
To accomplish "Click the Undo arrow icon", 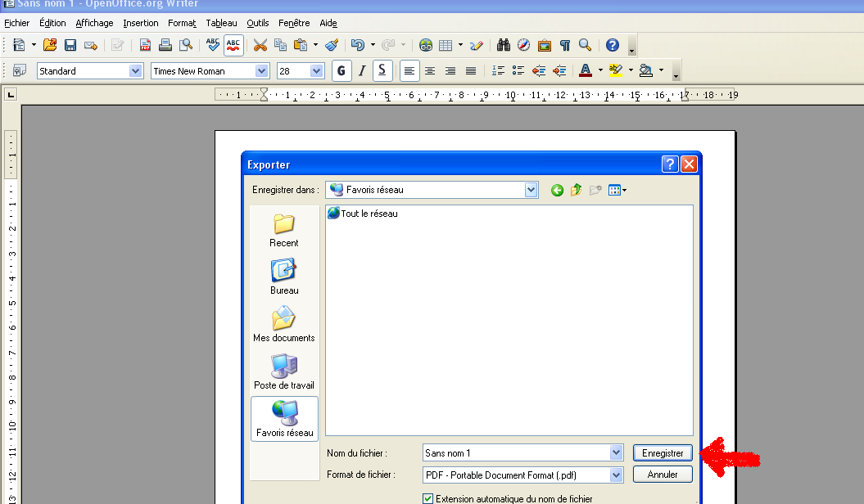I will pos(358,45).
